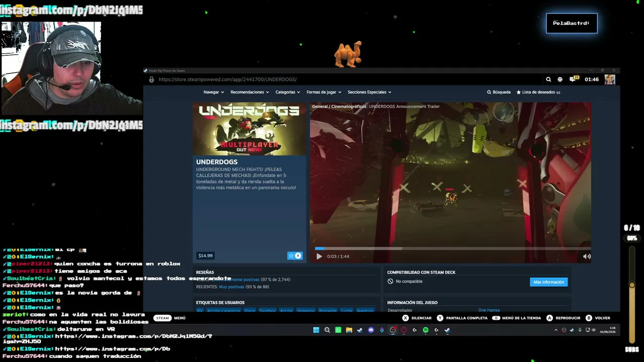
Task: Click the A Reproducir footer prompt
Action: click(x=563, y=318)
